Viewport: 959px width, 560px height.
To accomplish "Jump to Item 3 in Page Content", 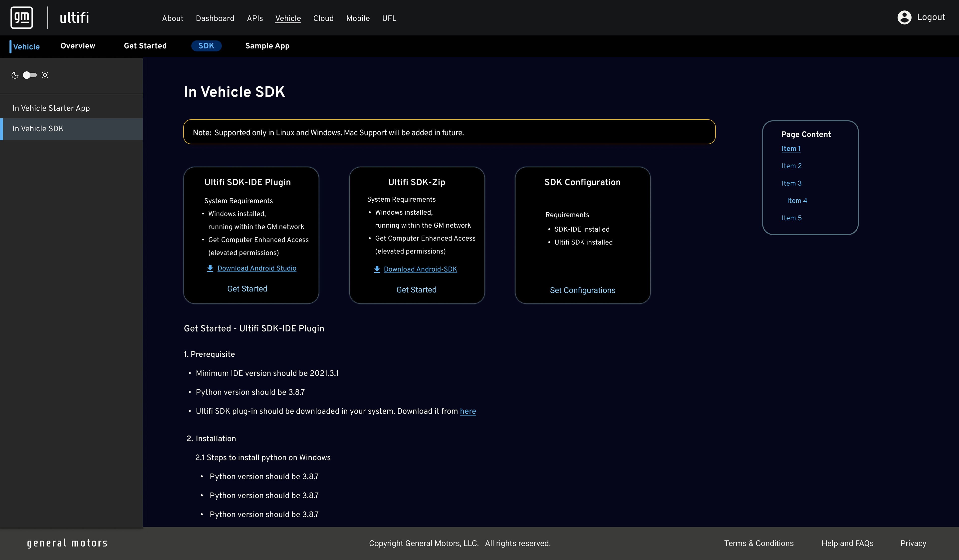I will [x=792, y=183].
